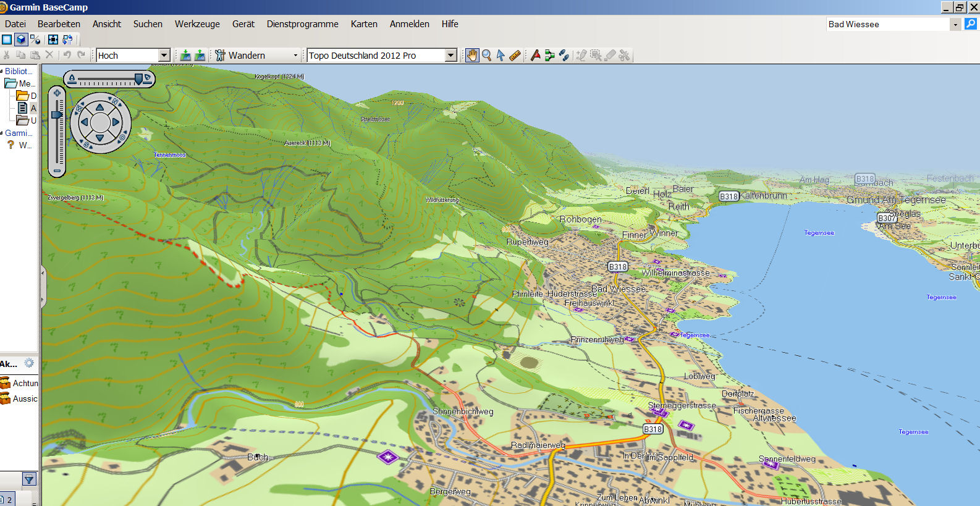Select the New Route tool
The image size is (980, 506).
click(549, 55)
